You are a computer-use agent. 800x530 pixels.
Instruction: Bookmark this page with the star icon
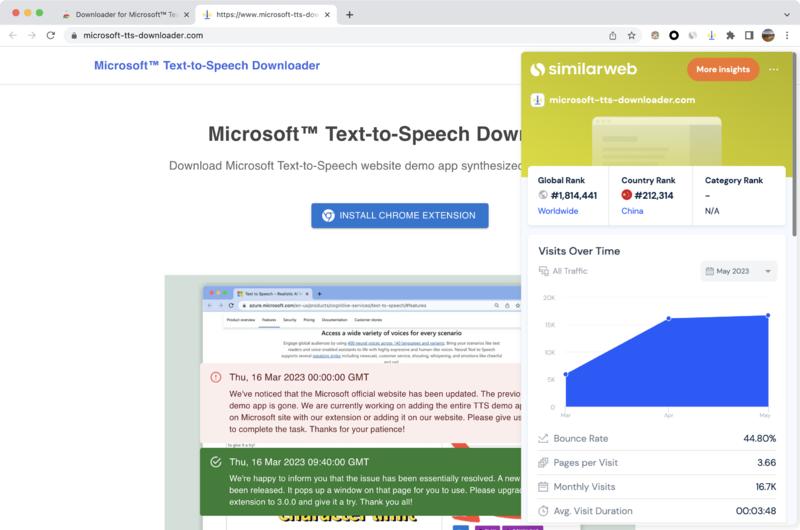pyautogui.click(x=632, y=35)
